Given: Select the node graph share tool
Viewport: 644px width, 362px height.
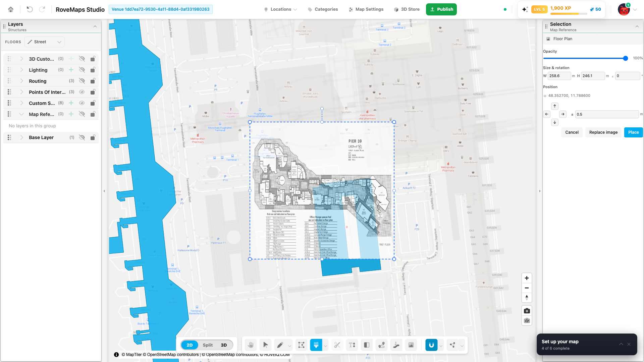Looking at the screenshot, I should 452,345.
